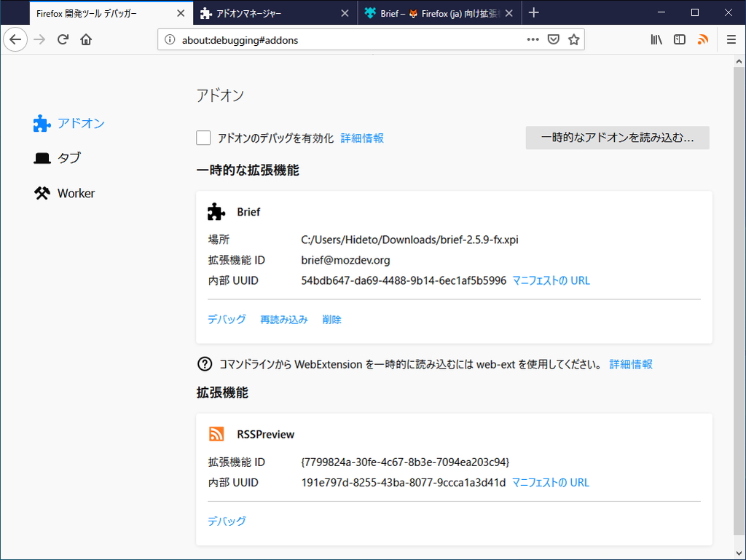This screenshot has height=560, width=746.
Task: Click the Brief puzzle-piece extension icon
Action: coord(216,211)
